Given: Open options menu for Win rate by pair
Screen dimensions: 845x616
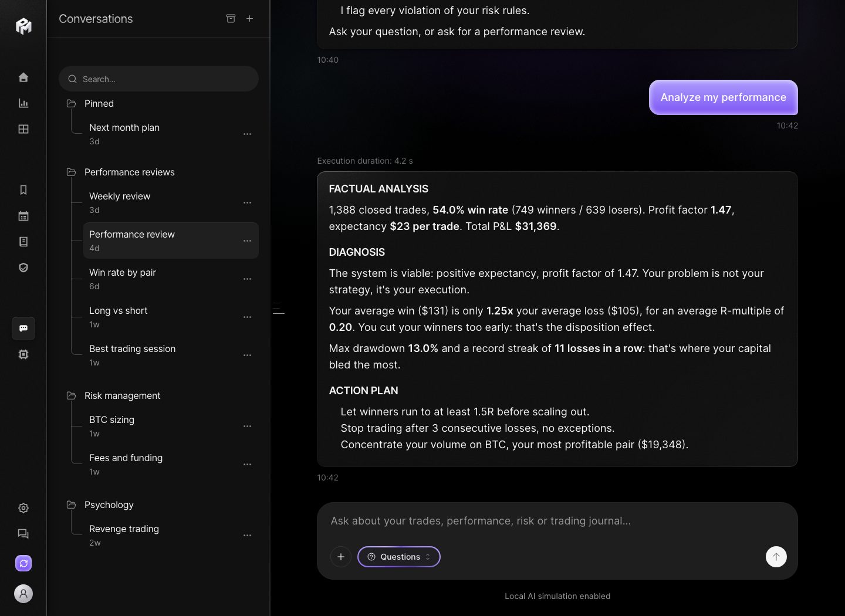Looking at the screenshot, I should [247, 279].
